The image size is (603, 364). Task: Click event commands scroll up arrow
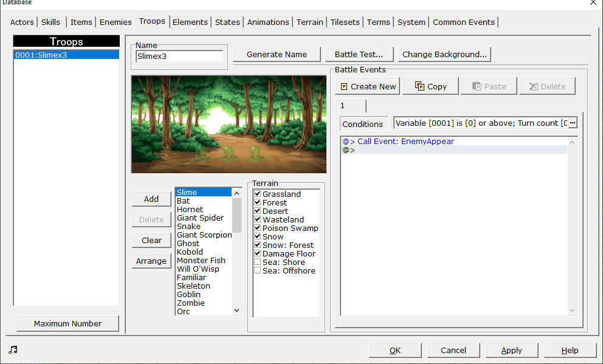[x=572, y=142]
